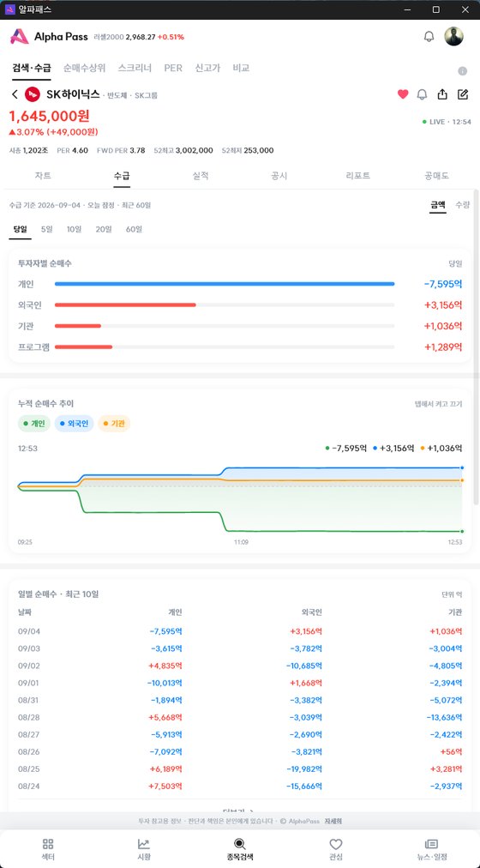Viewport: 480px width, 868px height.
Task: Toggle the 외국인 series chip
Action: [74, 424]
